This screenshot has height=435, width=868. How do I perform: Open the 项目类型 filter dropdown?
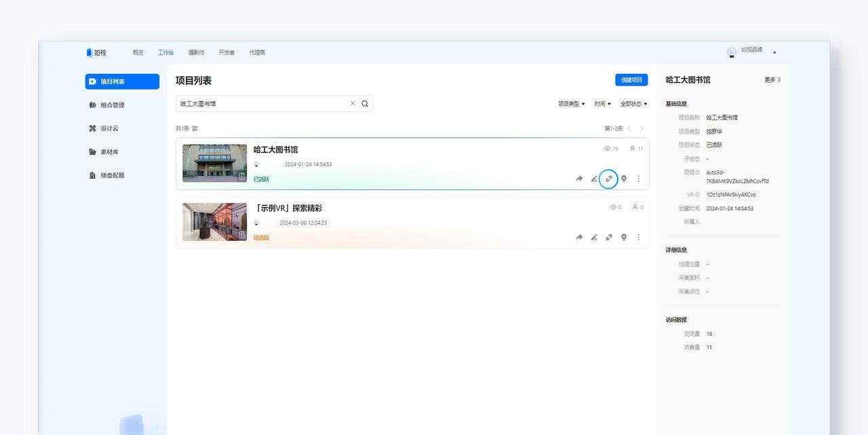[570, 104]
